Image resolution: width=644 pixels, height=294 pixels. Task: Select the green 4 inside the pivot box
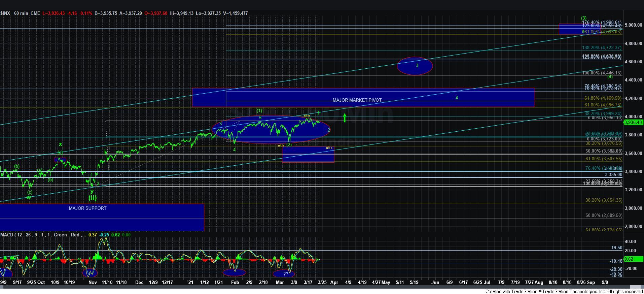(457, 98)
